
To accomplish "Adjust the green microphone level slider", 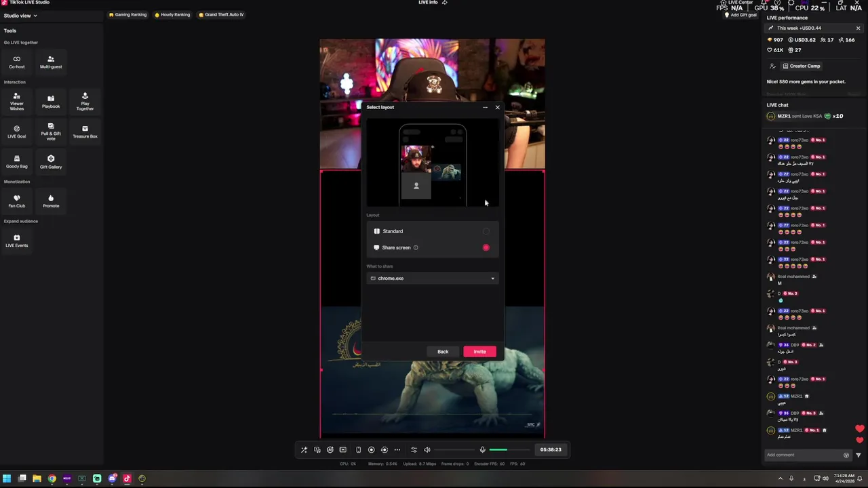I will [509, 449].
